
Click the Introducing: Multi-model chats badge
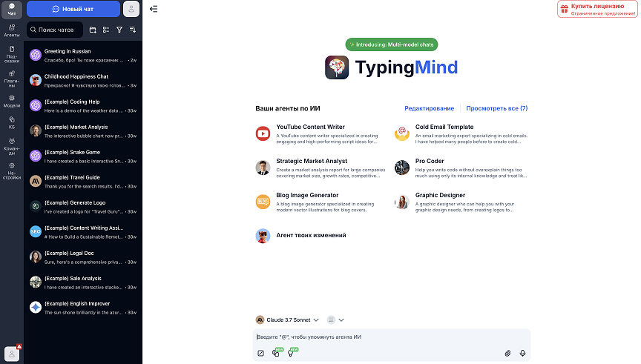392,44
